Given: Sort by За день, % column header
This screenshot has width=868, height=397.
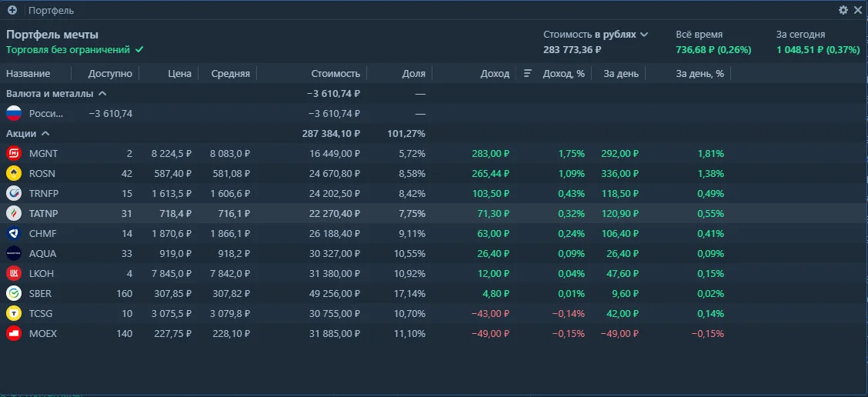Looking at the screenshot, I should click(699, 74).
